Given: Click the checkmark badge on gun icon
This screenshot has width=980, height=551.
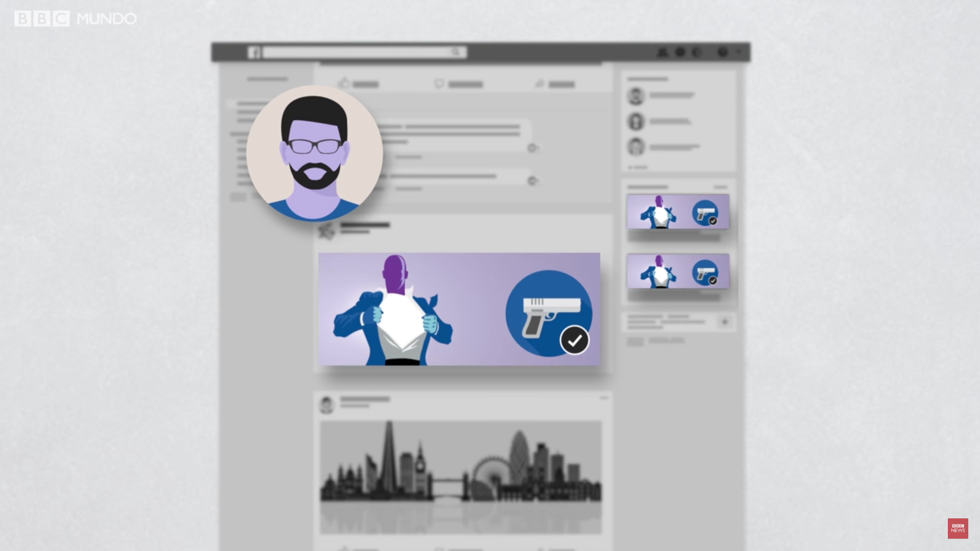Looking at the screenshot, I should pyautogui.click(x=575, y=340).
